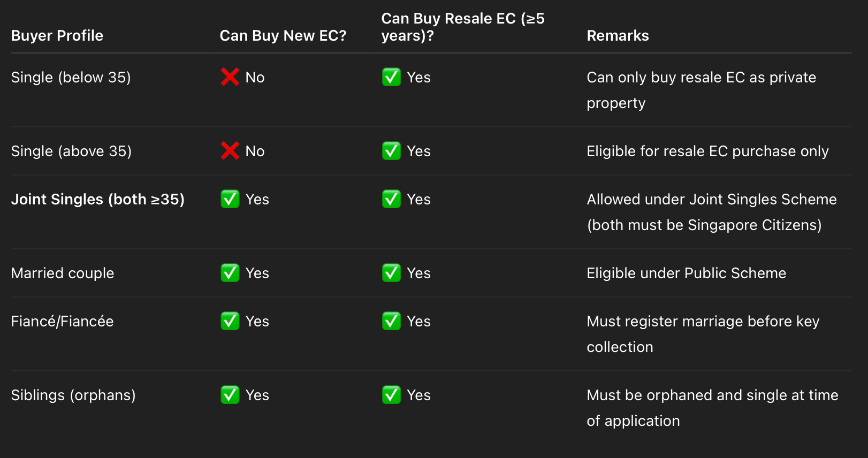Click the "Remarks" column header
Viewport: 868px width, 458px height.
[618, 36]
